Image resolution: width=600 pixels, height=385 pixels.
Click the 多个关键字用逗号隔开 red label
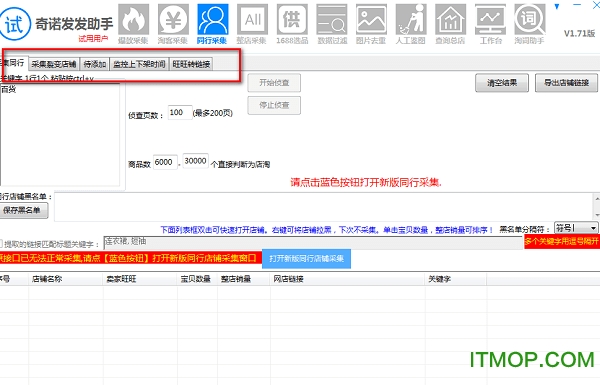point(562,242)
